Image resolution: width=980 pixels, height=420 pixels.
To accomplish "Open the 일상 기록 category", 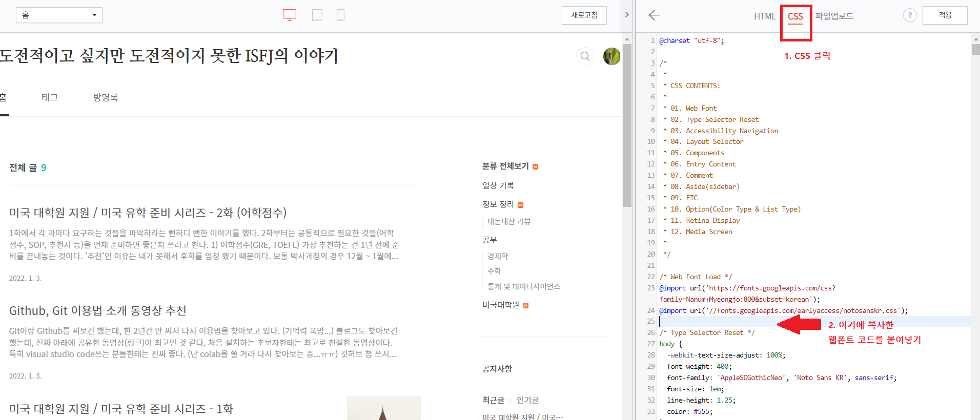I will click(498, 185).
